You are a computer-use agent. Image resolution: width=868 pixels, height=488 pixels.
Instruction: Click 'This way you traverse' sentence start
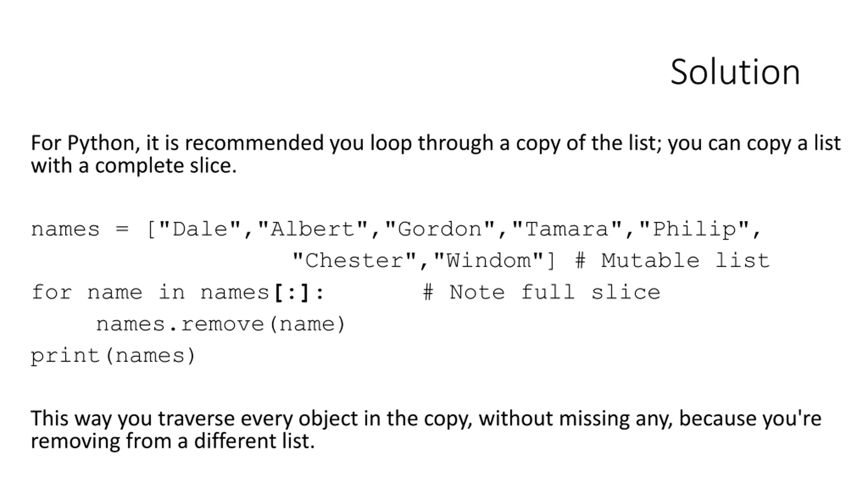(x=133, y=419)
